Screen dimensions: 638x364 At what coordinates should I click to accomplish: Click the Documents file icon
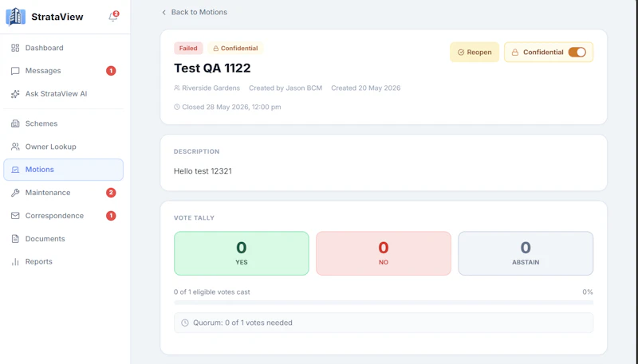pyautogui.click(x=15, y=239)
